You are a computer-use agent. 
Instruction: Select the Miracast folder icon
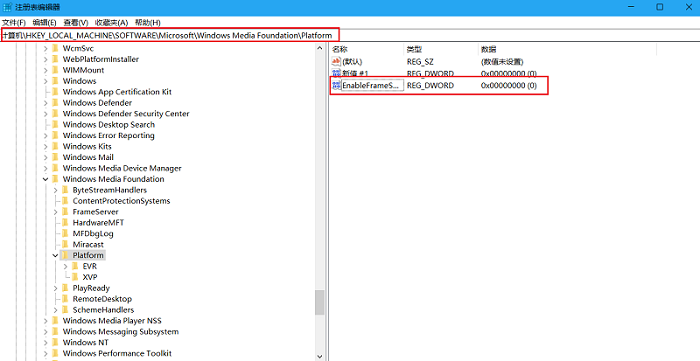point(65,245)
